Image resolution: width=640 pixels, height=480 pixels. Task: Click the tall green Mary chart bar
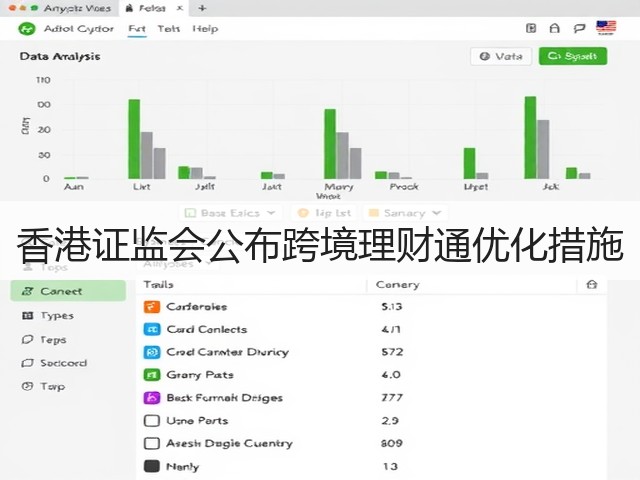coord(330,144)
